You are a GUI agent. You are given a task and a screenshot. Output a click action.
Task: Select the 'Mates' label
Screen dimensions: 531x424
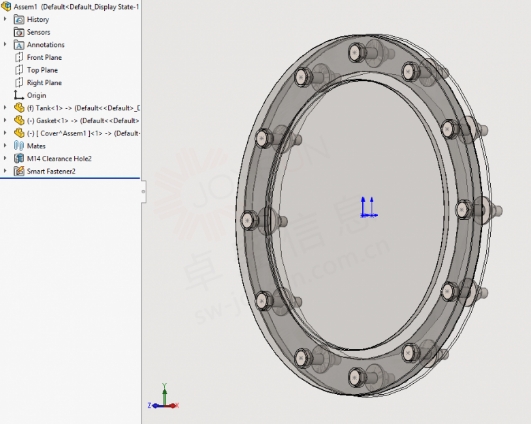click(x=36, y=146)
